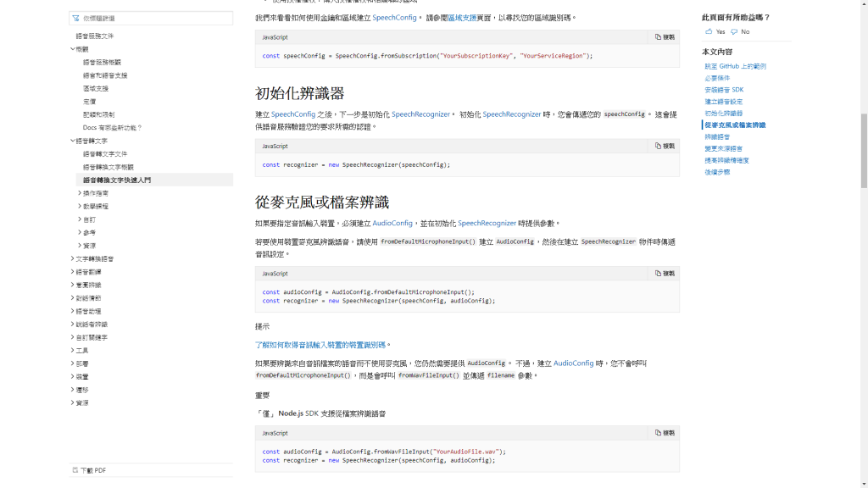Collapse the 語音轉文字 tree node

point(73,141)
